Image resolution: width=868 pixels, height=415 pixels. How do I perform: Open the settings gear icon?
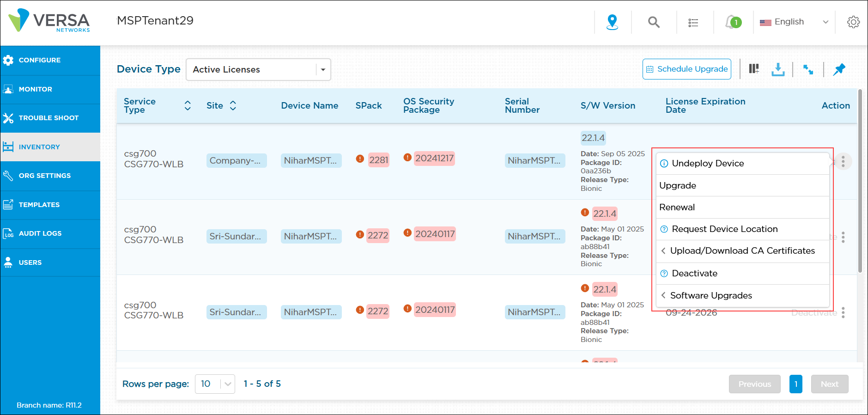[x=853, y=22]
